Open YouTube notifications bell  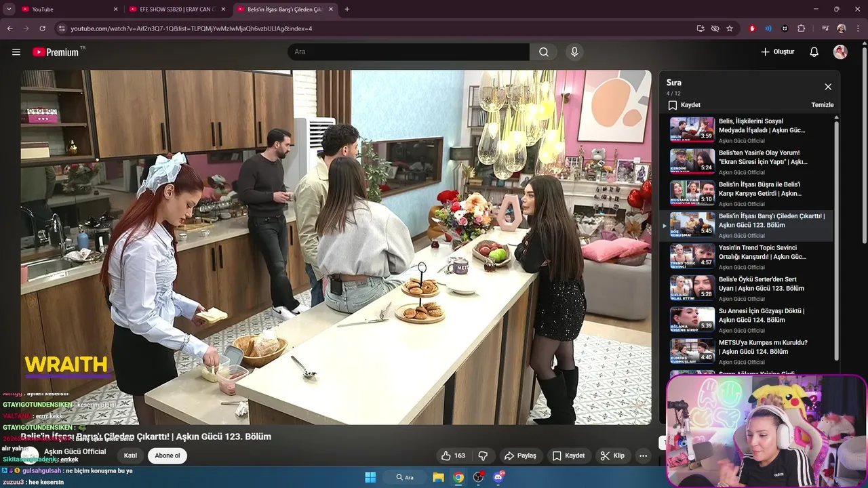(x=814, y=52)
